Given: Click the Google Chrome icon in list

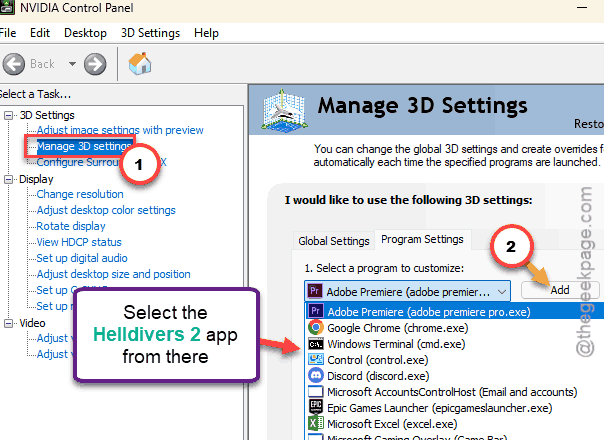Looking at the screenshot, I should 316,327.
